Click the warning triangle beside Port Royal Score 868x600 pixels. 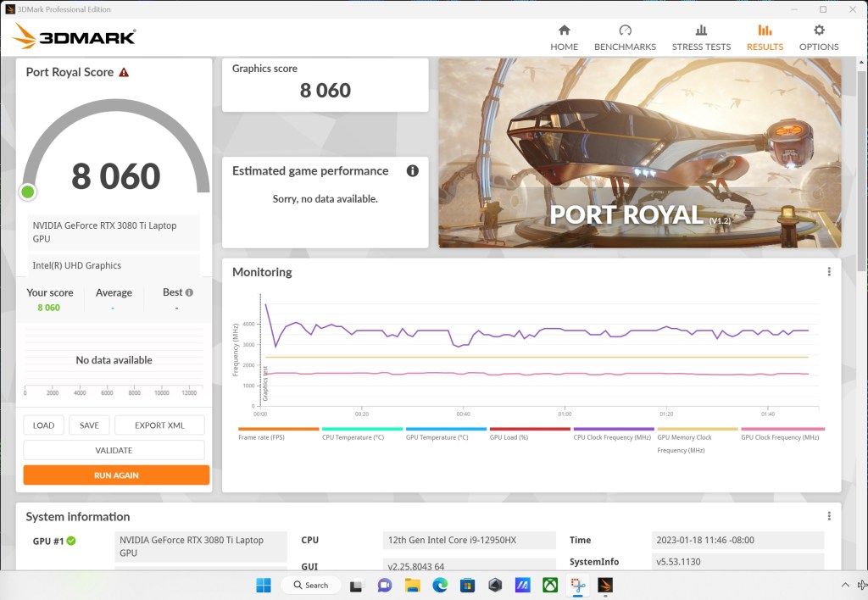click(125, 72)
